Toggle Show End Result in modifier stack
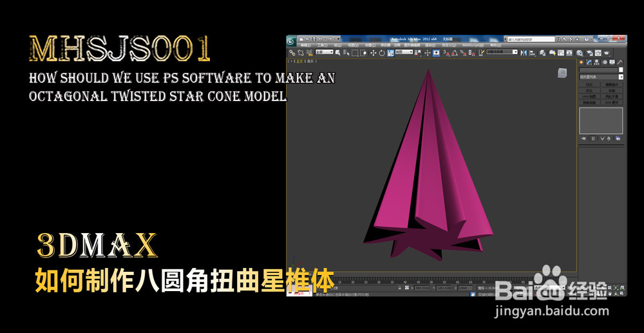This screenshot has width=644, height=333. click(x=593, y=138)
